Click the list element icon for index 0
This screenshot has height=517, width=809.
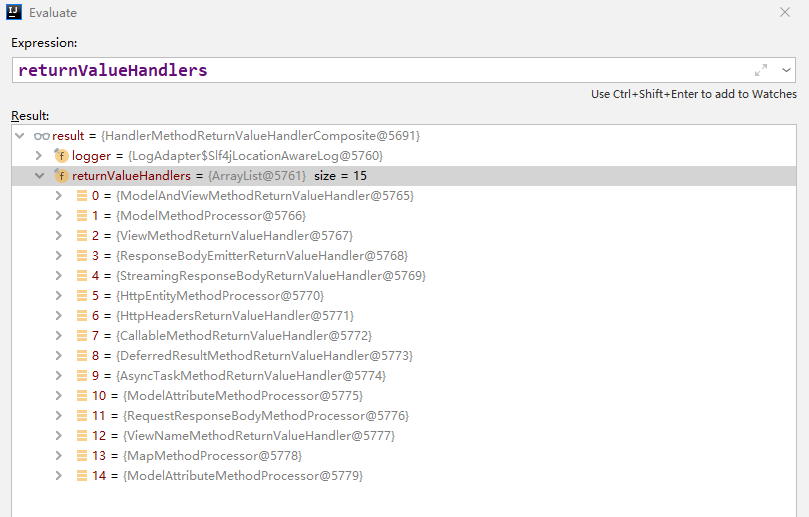point(82,196)
